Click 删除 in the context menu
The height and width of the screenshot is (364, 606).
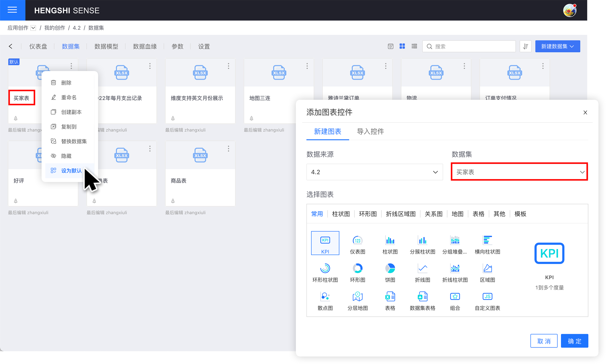coord(70,83)
